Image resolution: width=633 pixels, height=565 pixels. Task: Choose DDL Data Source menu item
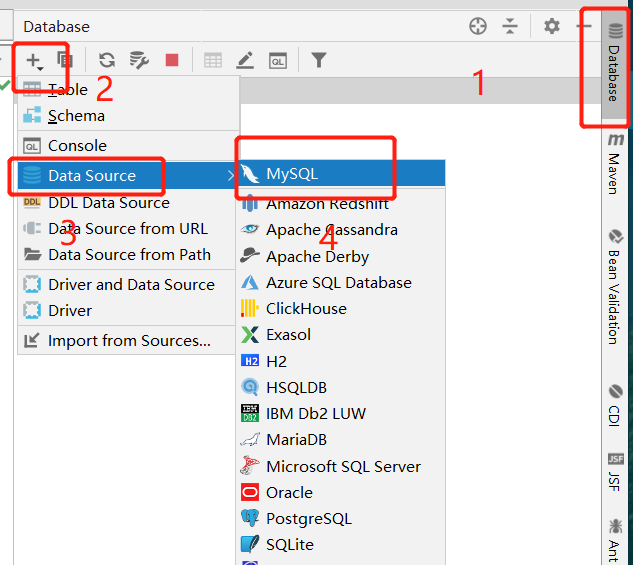click(x=127, y=203)
